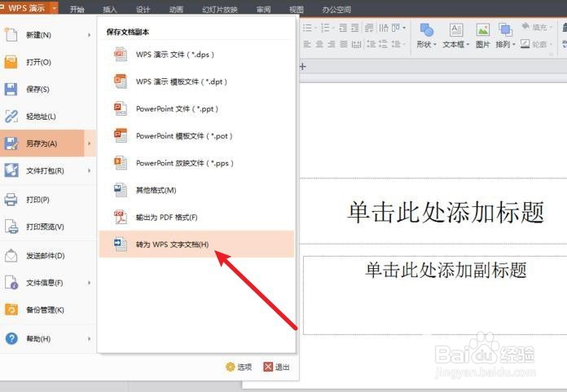Choose 其他格式(M) option
Viewport: 567px width, 392px height.
tap(196, 190)
